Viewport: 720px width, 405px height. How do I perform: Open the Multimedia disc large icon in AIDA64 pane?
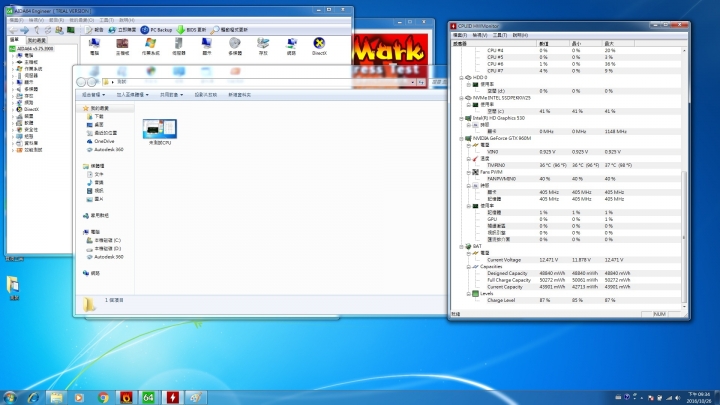235,46
